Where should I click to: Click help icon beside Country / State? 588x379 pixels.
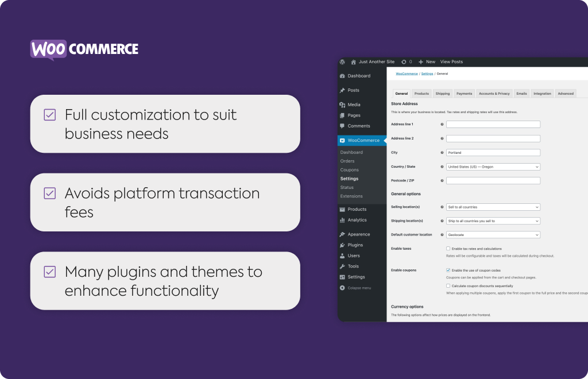442,167
